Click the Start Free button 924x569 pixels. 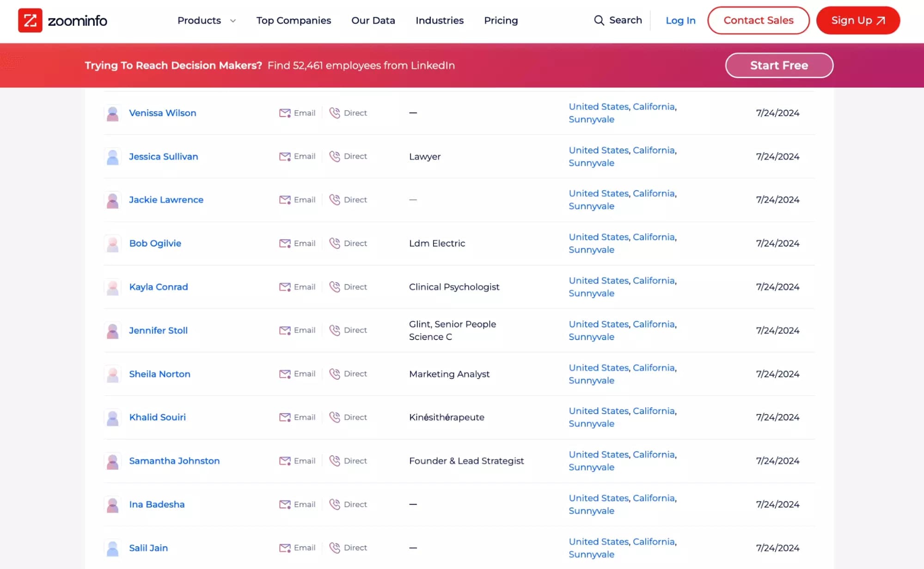pyautogui.click(x=779, y=65)
